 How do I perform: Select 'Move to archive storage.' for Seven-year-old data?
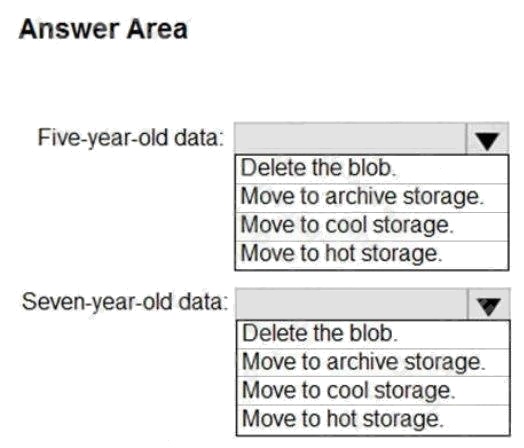click(373, 363)
